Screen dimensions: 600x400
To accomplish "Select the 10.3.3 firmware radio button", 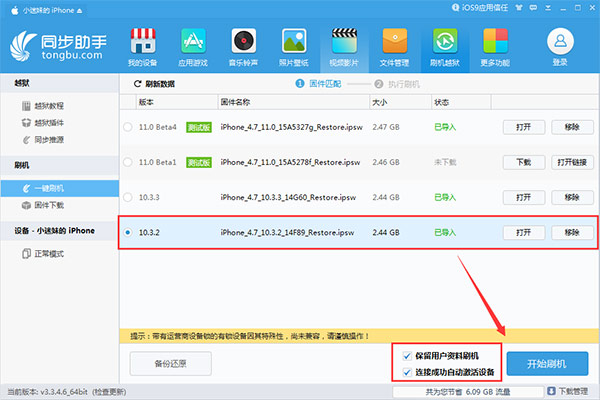I will [x=128, y=197].
